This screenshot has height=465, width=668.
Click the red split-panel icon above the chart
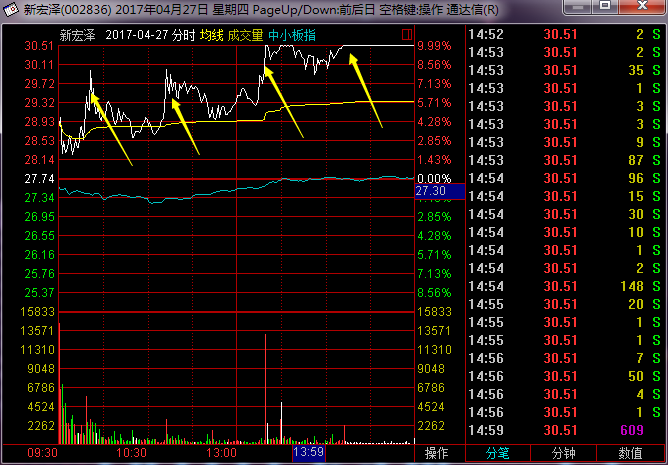pyautogui.click(x=407, y=35)
